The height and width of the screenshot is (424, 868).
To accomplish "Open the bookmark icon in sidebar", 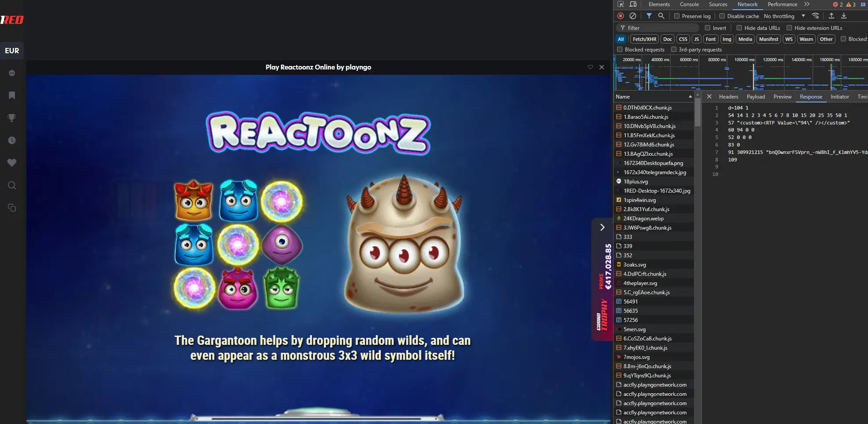I will (x=12, y=95).
